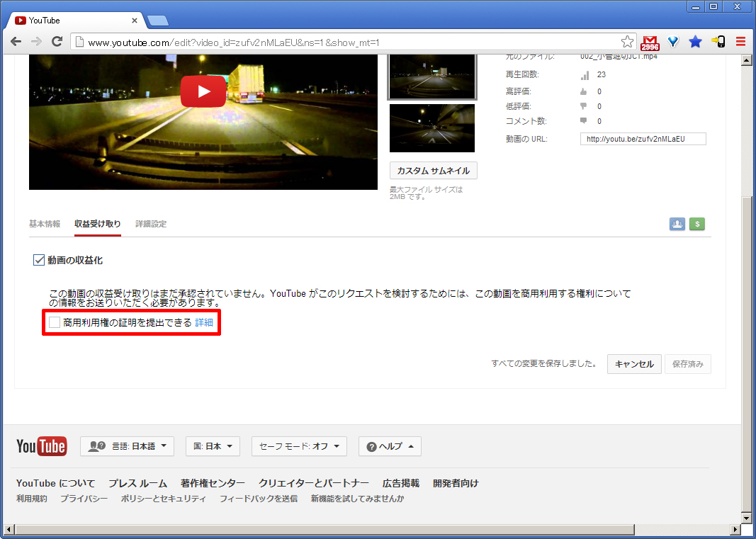This screenshot has width=756, height=539.
Task: Open the 詳細 link beside commercial rights
Action: (x=204, y=322)
